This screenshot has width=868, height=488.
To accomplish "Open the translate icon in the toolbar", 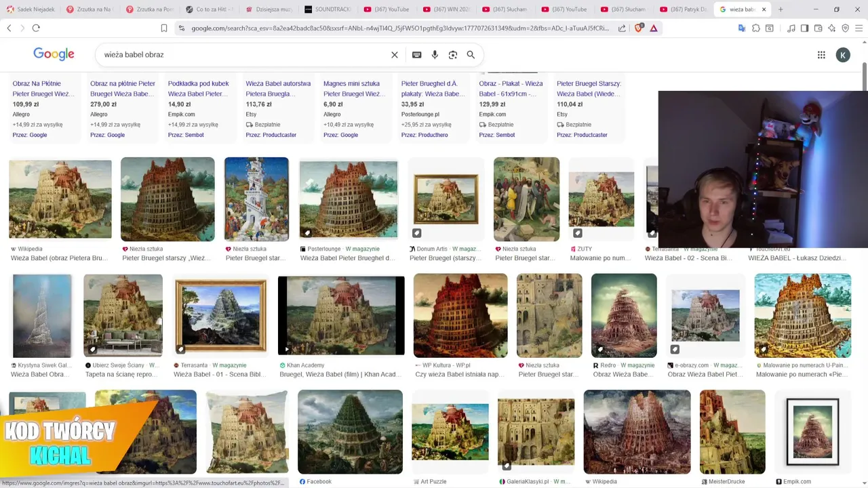I will (742, 28).
